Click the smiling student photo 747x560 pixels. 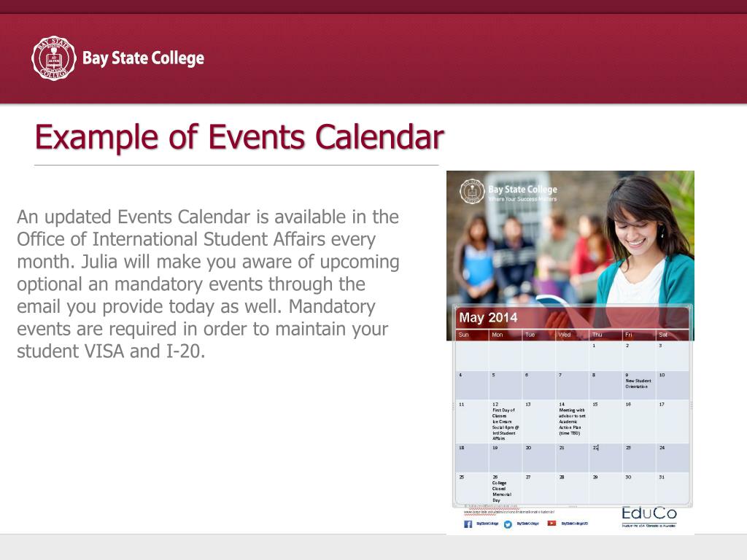[642, 241]
